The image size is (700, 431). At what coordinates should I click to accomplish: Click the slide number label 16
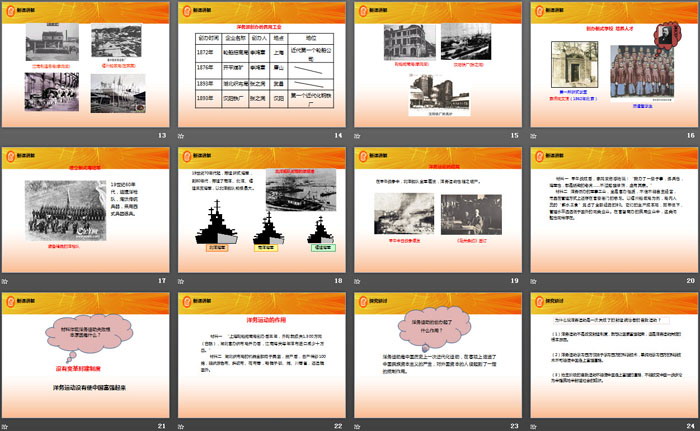pos(691,135)
